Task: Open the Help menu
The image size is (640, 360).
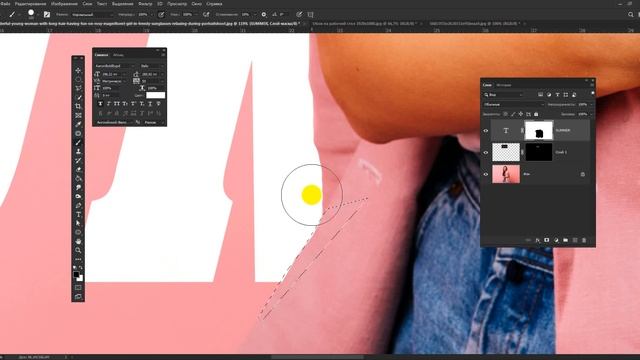Action: [x=214, y=4]
